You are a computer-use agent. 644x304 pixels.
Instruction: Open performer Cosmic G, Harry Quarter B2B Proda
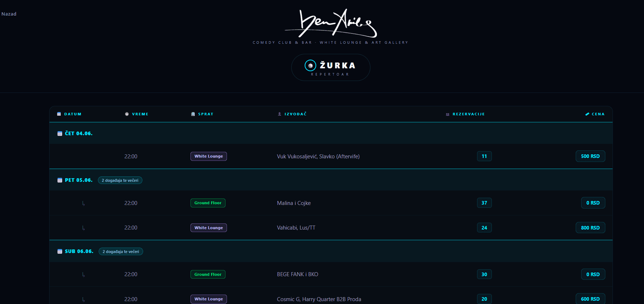(x=319, y=299)
